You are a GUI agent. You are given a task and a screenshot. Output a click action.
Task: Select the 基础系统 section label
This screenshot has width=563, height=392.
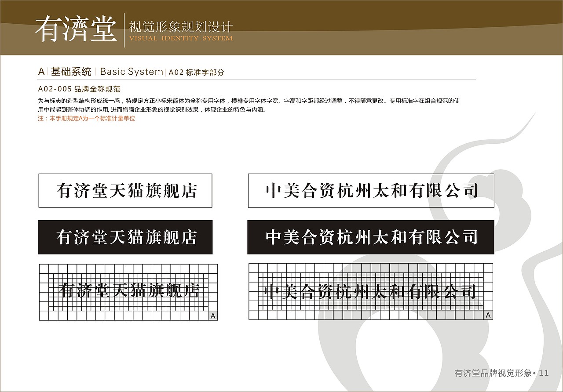click(71, 72)
